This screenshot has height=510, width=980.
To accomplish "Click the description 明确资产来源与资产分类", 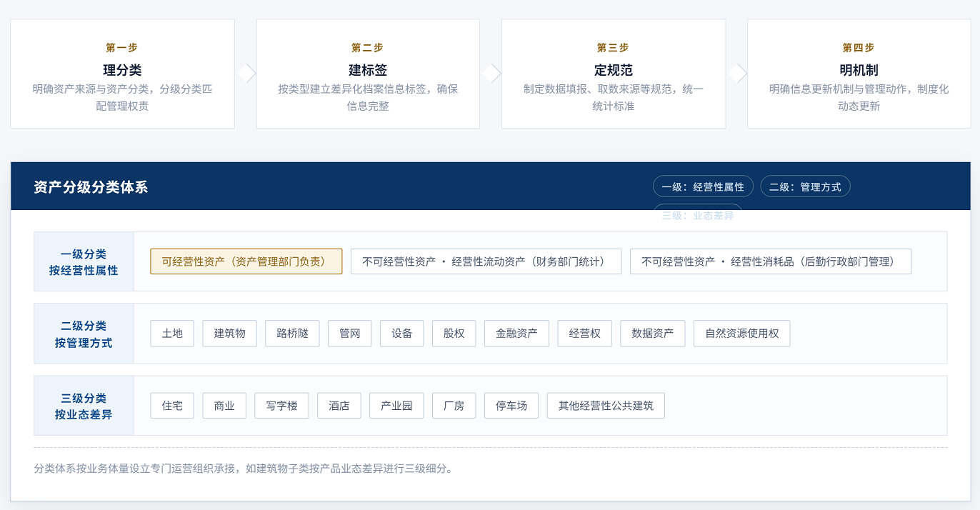I will click(x=122, y=98).
